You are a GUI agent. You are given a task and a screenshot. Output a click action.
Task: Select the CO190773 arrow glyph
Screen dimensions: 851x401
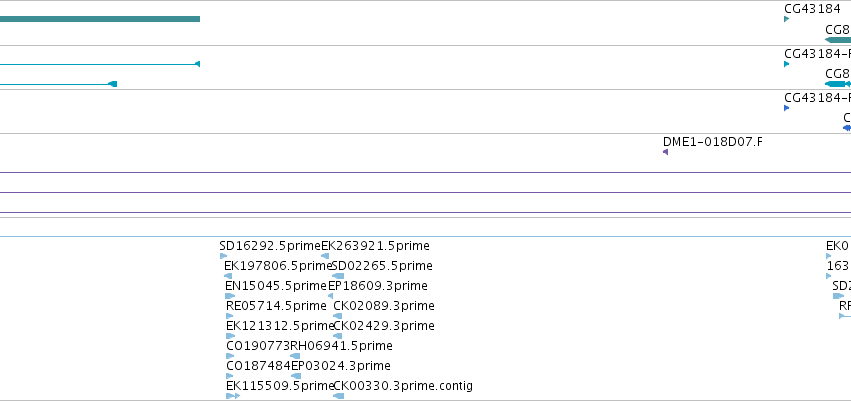click(x=230, y=356)
